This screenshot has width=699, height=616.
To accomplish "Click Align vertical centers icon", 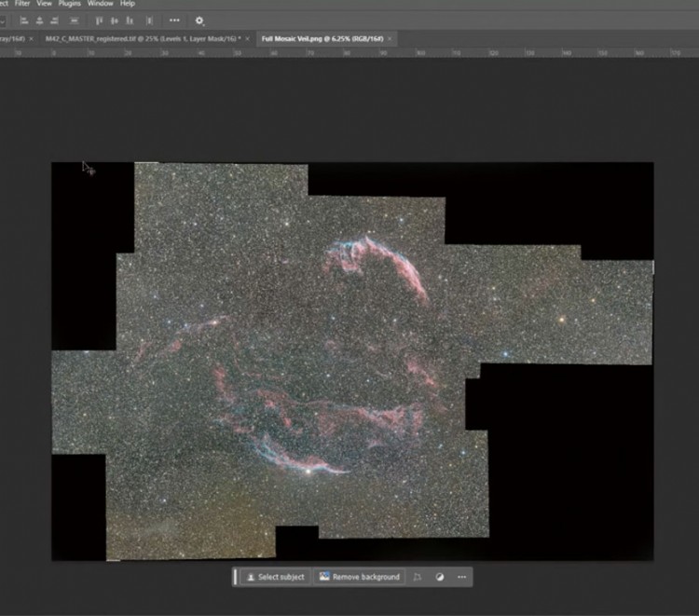I will (x=115, y=21).
